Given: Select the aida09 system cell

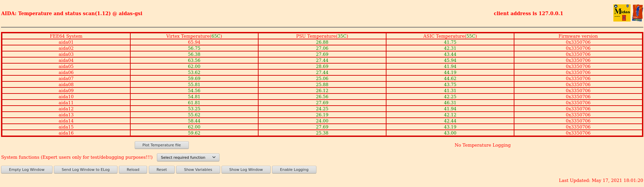Looking at the screenshot, I should [66, 90].
